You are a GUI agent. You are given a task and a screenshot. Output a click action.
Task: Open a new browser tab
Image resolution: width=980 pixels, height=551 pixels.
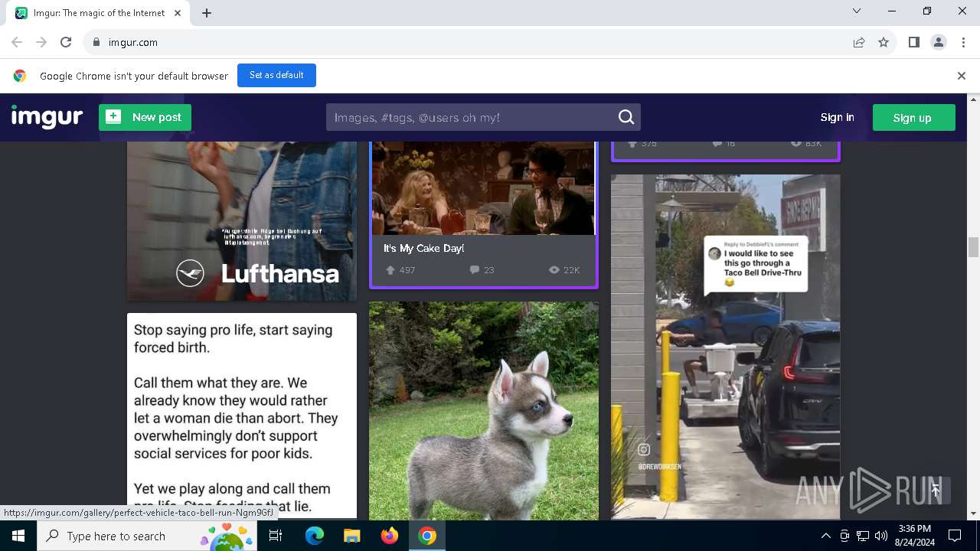(x=207, y=13)
